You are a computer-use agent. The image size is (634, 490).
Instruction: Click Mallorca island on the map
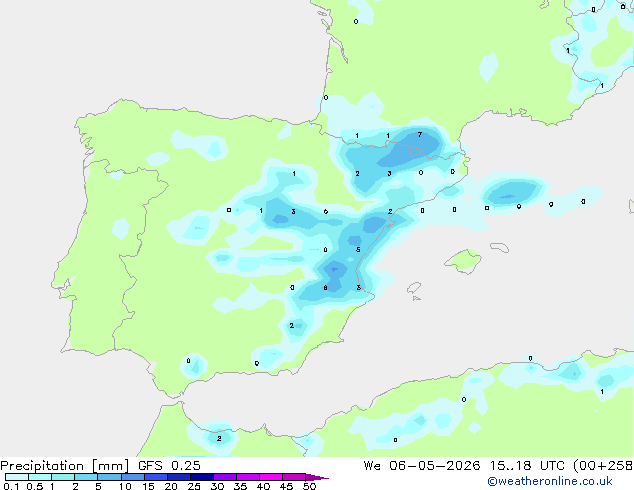[x=463, y=261]
